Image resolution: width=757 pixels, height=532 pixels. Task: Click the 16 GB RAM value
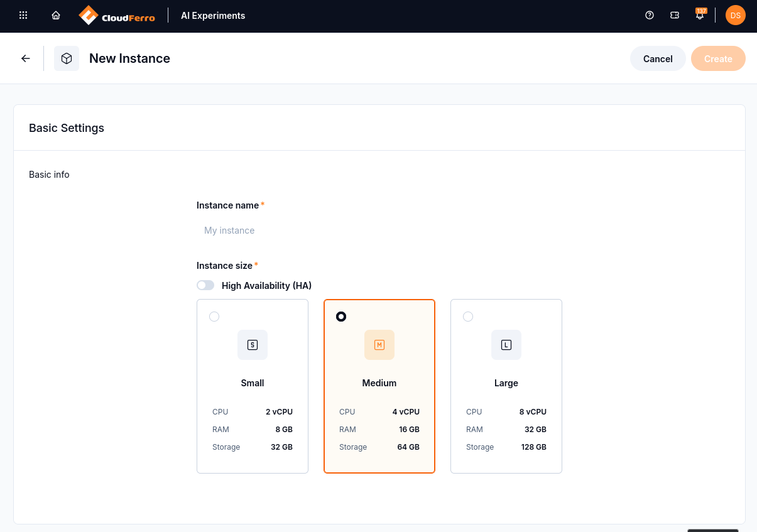tap(409, 430)
